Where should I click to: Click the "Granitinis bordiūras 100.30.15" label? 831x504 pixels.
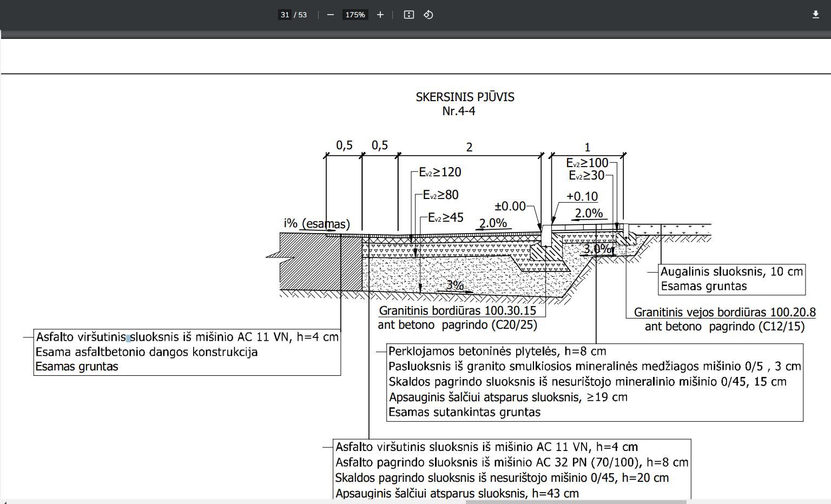pos(457,311)
